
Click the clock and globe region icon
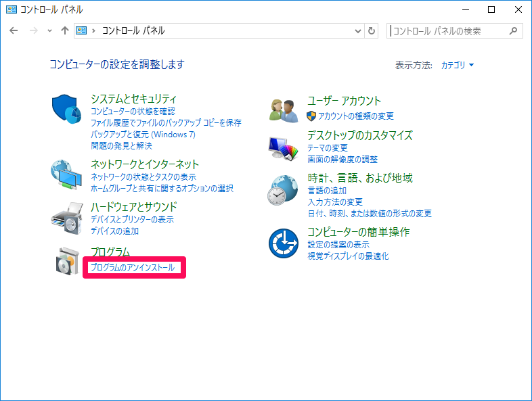(x=283, y=190)
